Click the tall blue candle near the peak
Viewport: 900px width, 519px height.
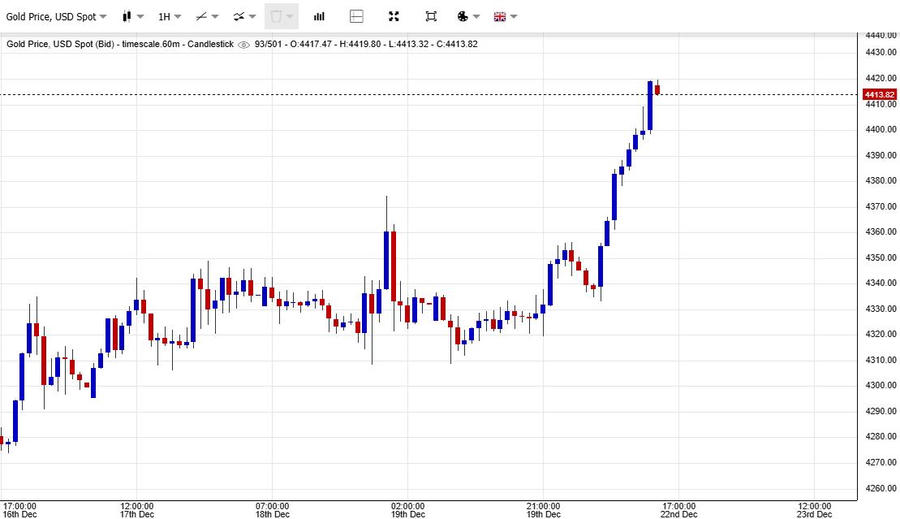coord(650,106)
